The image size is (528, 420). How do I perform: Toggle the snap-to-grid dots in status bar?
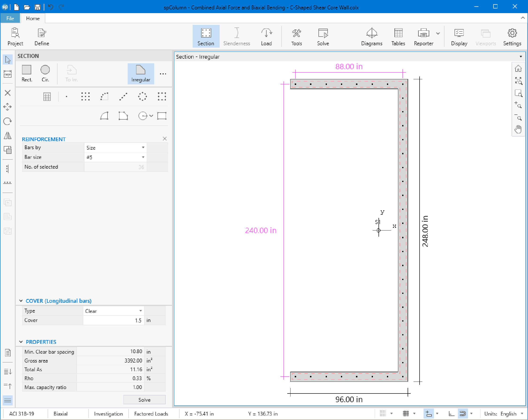pos(383,414)
